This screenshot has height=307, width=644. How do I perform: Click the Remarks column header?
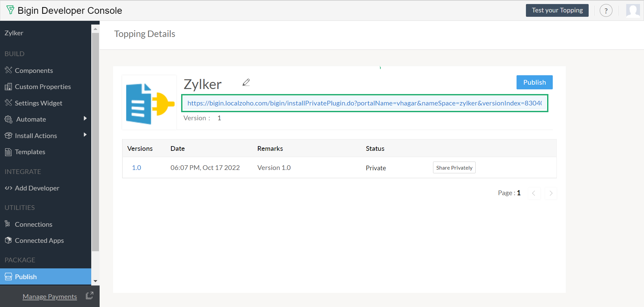(x=270, y=148)
